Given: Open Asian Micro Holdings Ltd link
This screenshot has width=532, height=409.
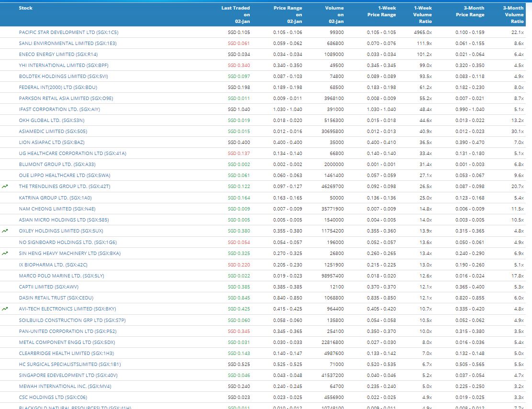Looking at the screenshot, I should point(64,220).
